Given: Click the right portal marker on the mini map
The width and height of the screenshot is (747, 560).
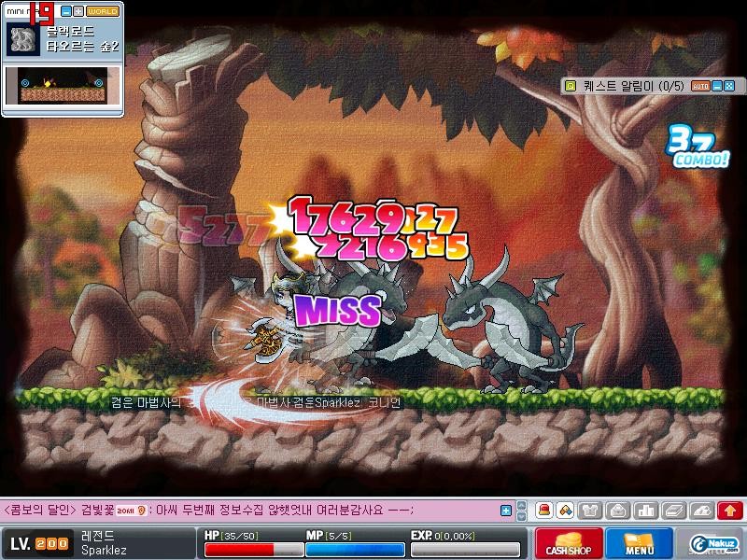Looking at the screenshot, I should (99, 83).
